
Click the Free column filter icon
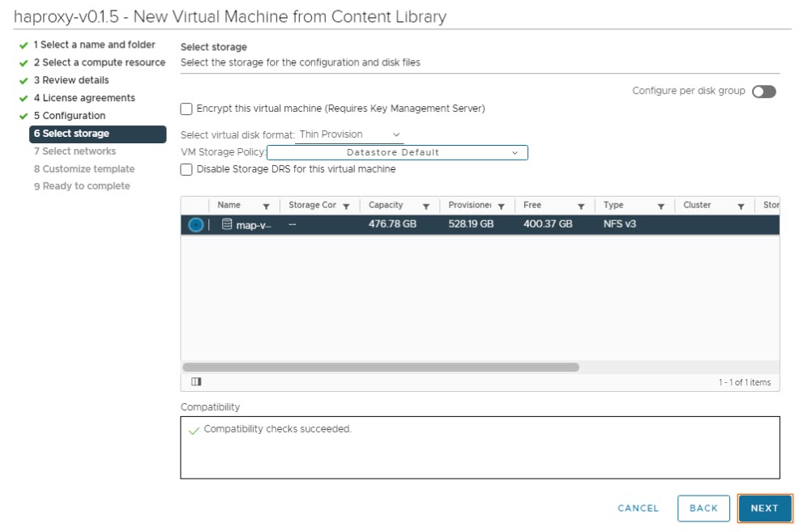point(581,206)
